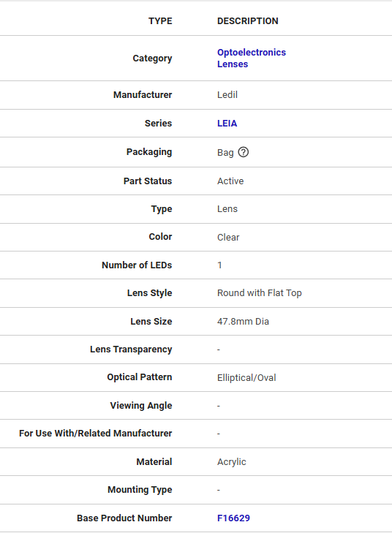Click the Elliptical/Oval optical pattern value
Viewport: 392px width, 533px height.
click(x=246, y=378)
